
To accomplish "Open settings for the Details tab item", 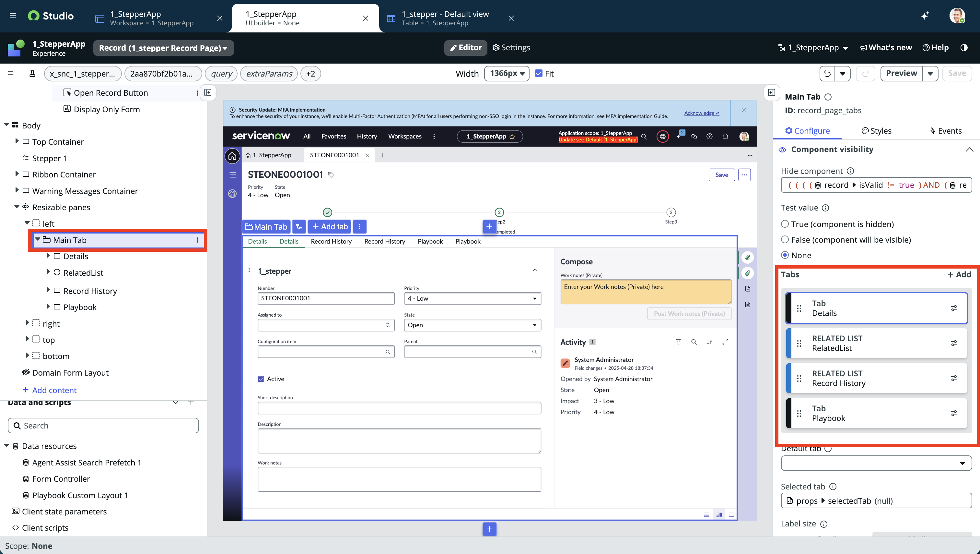I will coord(954,308).
